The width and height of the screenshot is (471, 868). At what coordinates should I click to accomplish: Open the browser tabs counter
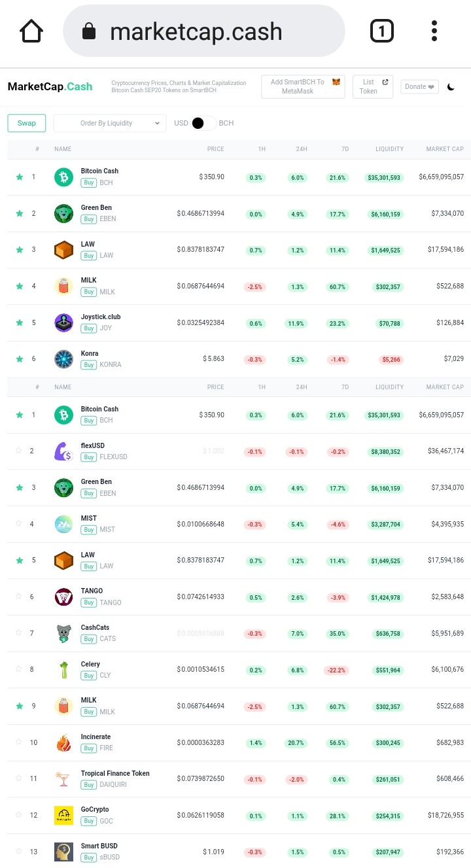(x=382, y=31)
